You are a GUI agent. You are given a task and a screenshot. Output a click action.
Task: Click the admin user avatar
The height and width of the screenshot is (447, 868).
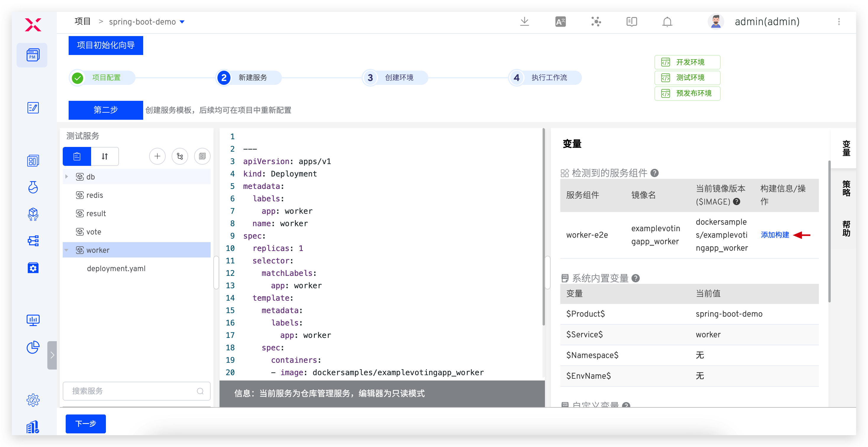click(716, 22)
